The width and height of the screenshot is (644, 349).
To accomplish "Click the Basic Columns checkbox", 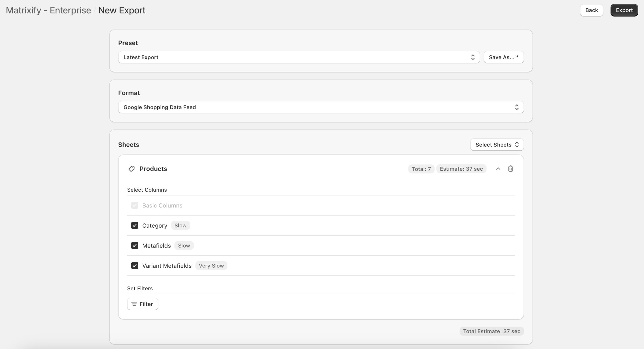I will [135, 205].
